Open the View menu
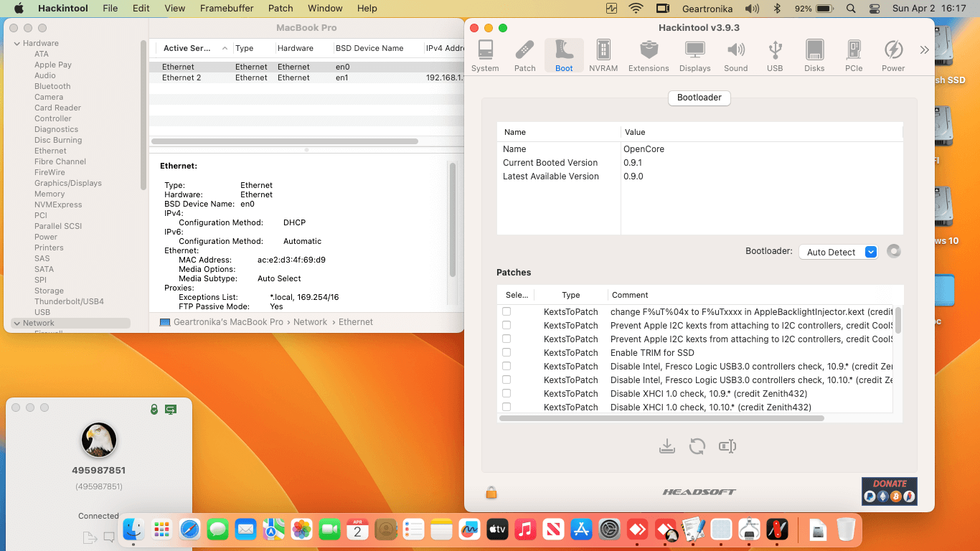 pos(175,9)
